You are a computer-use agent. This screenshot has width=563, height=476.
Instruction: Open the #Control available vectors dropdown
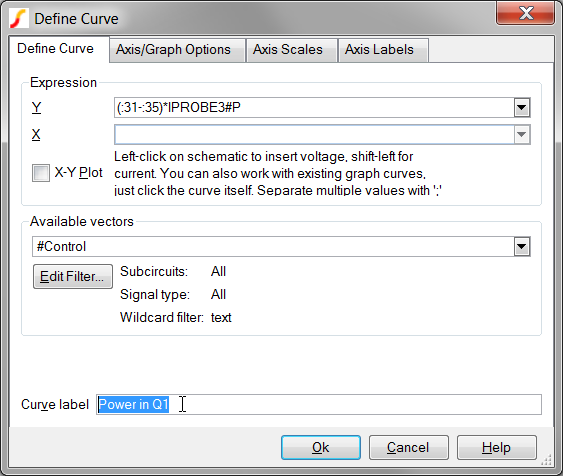pos(522,247)
